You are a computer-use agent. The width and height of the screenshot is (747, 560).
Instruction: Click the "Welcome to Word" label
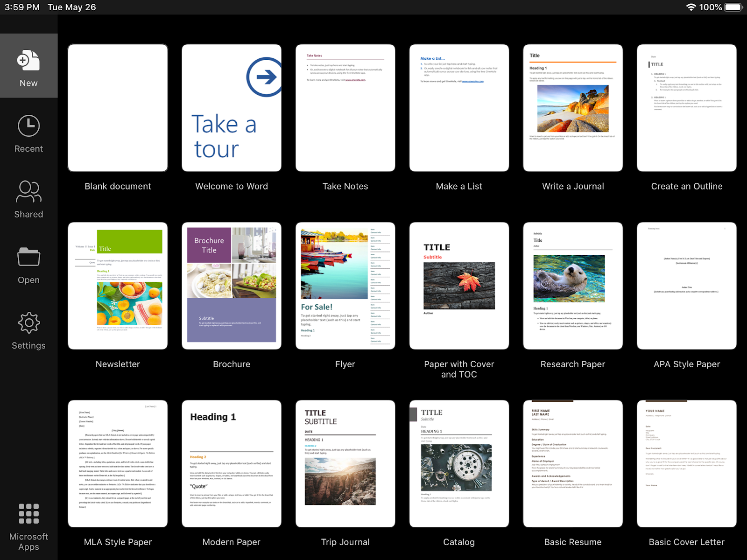click(x=232, y=186)
